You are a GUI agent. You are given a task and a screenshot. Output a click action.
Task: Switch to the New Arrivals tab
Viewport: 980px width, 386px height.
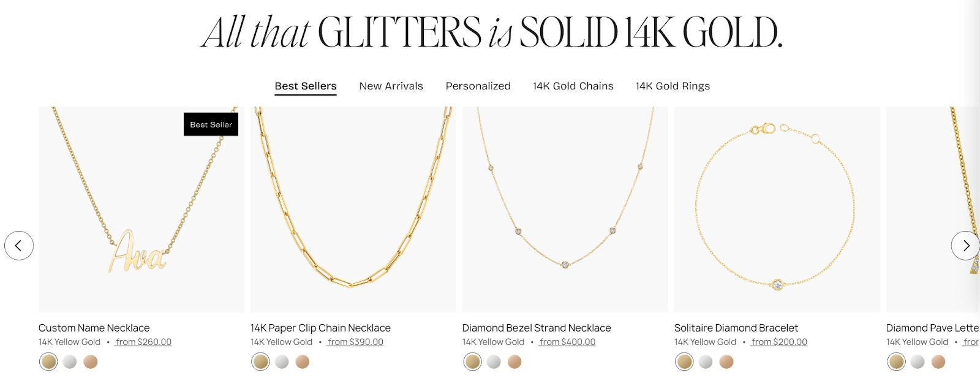391,86
